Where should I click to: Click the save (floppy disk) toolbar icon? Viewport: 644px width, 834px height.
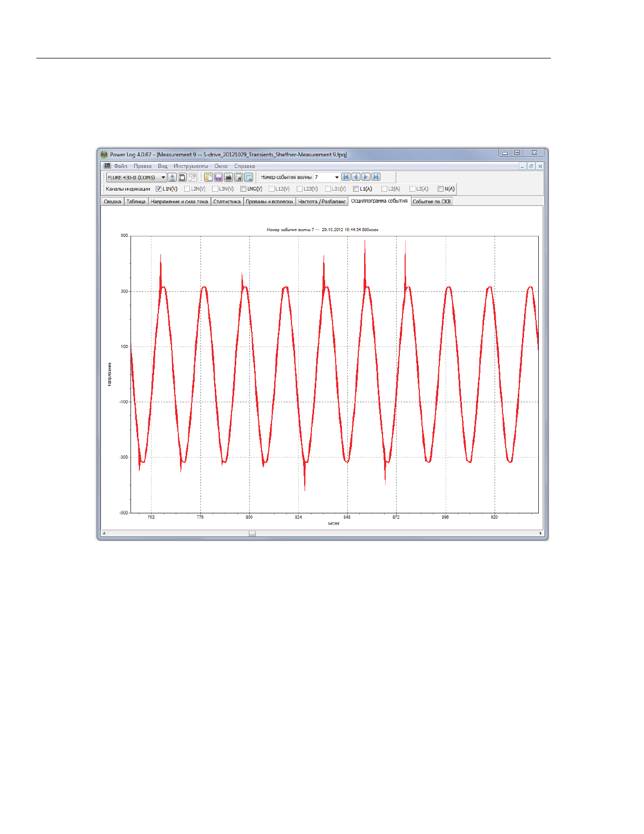point(218,177)
